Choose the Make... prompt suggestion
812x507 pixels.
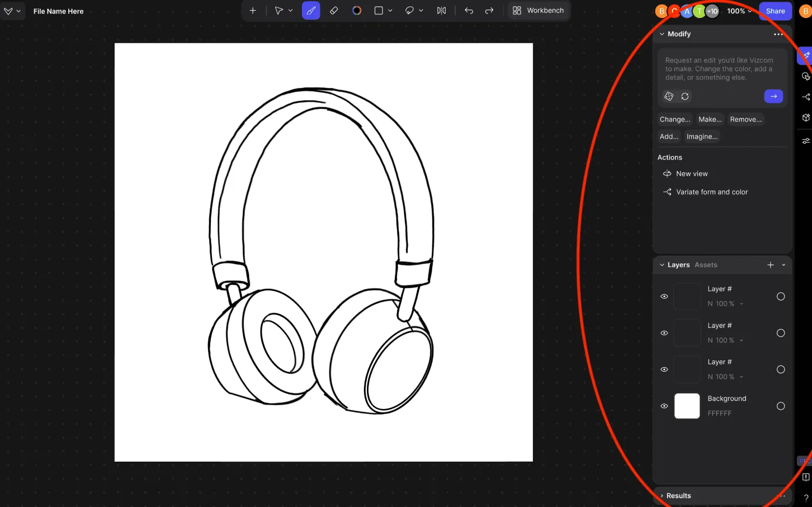[x=710, y=119]
